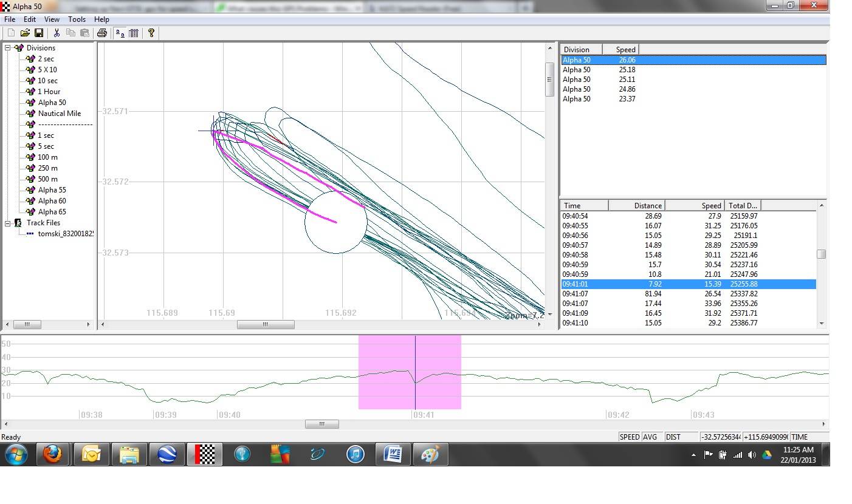Mute audio via the speaker tray icon
The image size is (852, 504).
pyautogui.click(x=751, y=454)
